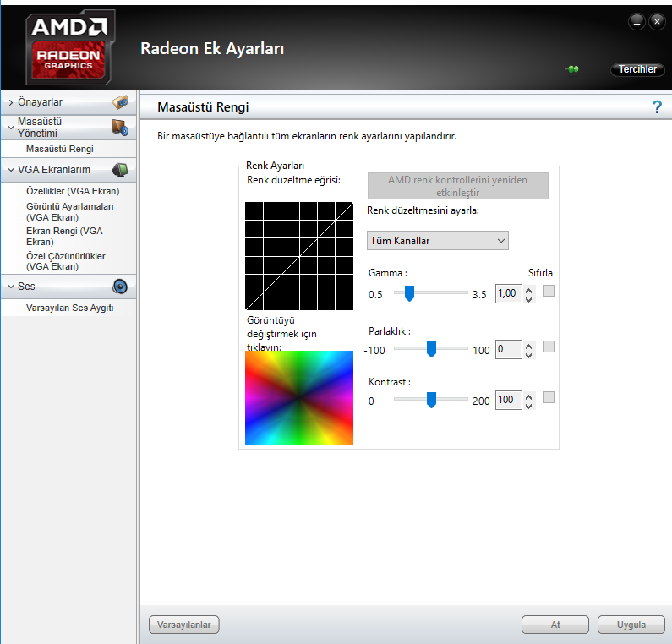This screenshot has width=672, height=644.
Task: Click the Parlaklık slider handle
Action: pos(431,349)
